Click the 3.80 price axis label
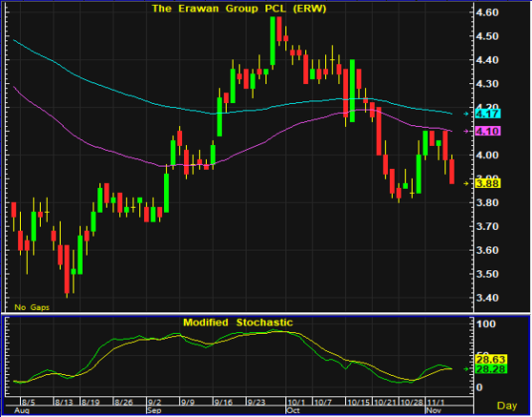Image resolution: width=532 pixels, height=417 pixels. click(487, 202)
